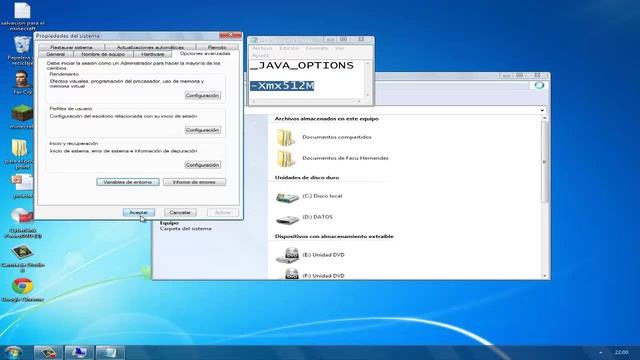Open Rendimiento Configuración button

tap(202, 95)
